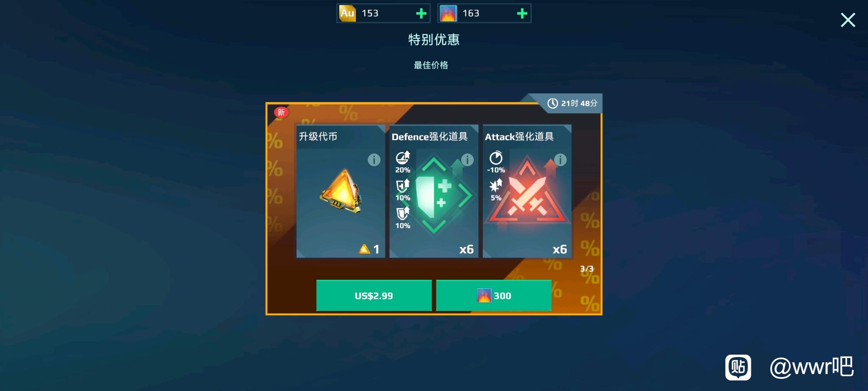Tap the 3/3 offer page indicator

[x=587, y=269]
